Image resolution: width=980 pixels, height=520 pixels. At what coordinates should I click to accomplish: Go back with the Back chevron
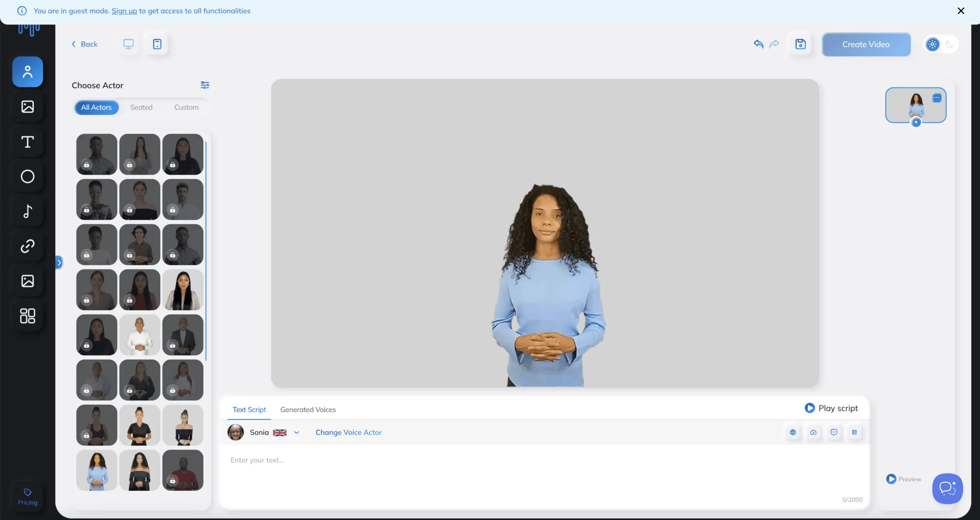(x=84, y=44)
